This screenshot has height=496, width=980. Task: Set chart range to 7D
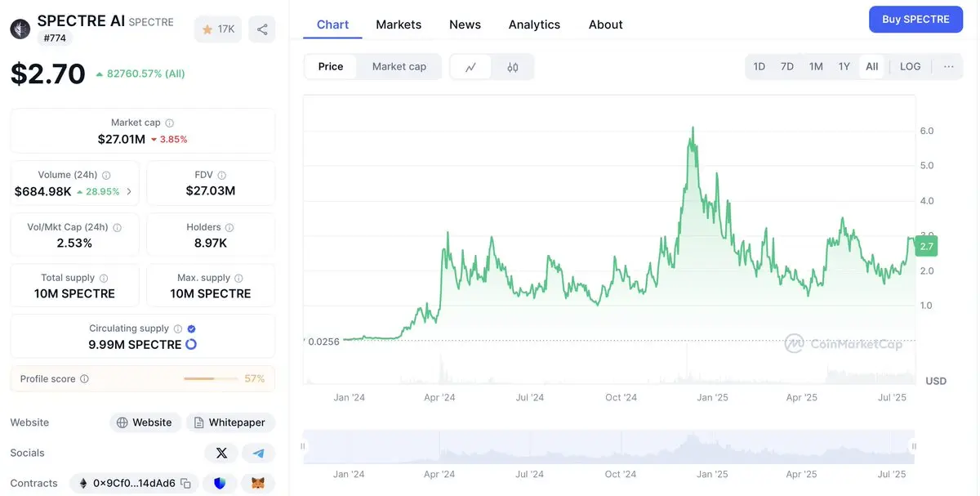click(x=787, y=66)
